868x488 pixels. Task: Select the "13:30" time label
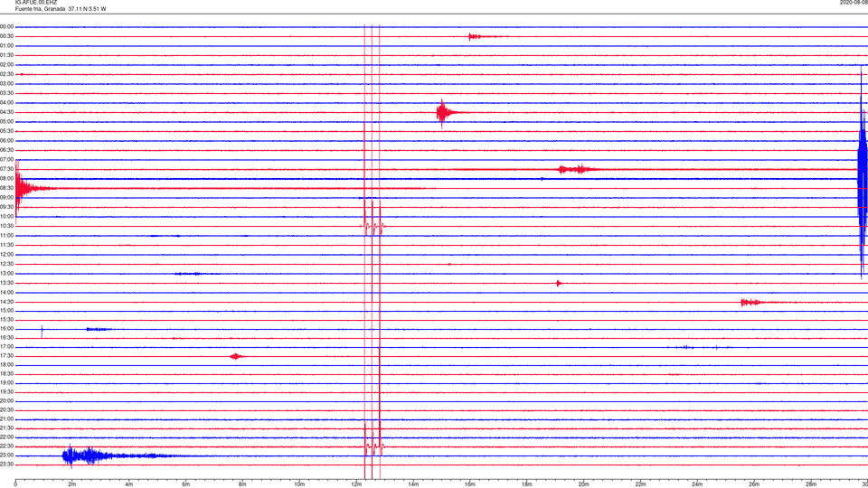[x=6, y=283]
